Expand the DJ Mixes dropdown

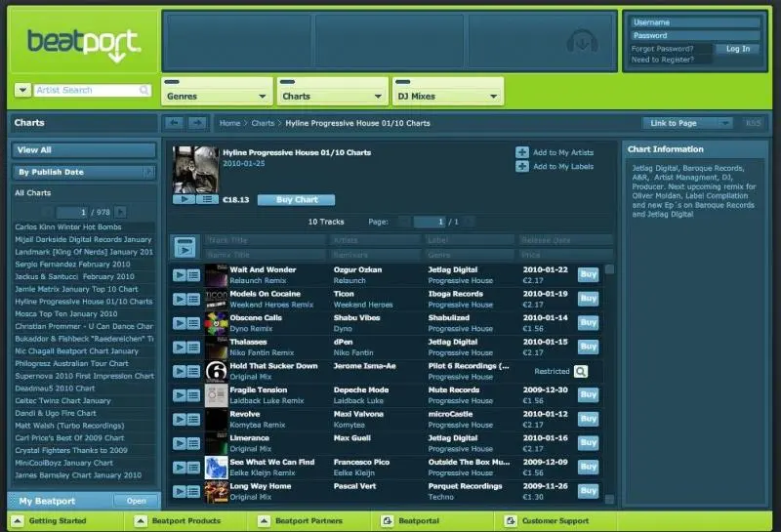pyautogui.click(x=446, y=97)
